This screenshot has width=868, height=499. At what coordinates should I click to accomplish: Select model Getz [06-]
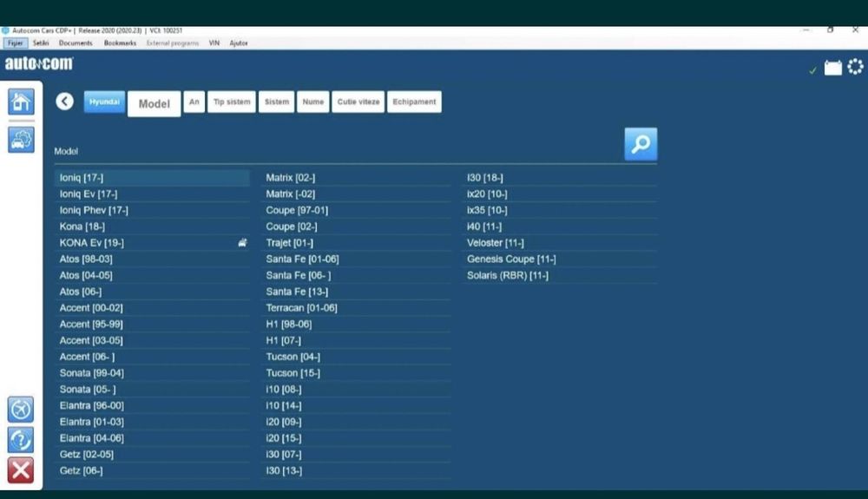tap(152, 470)
